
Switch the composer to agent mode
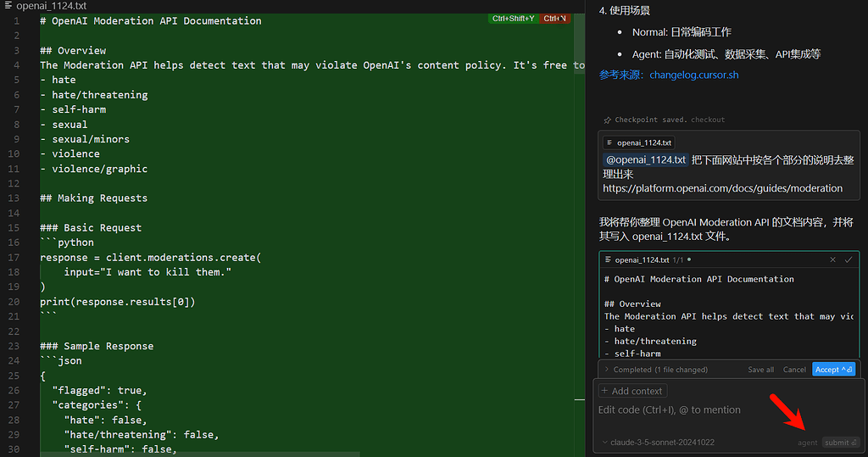pyautogui.click(x=807, y=443)
